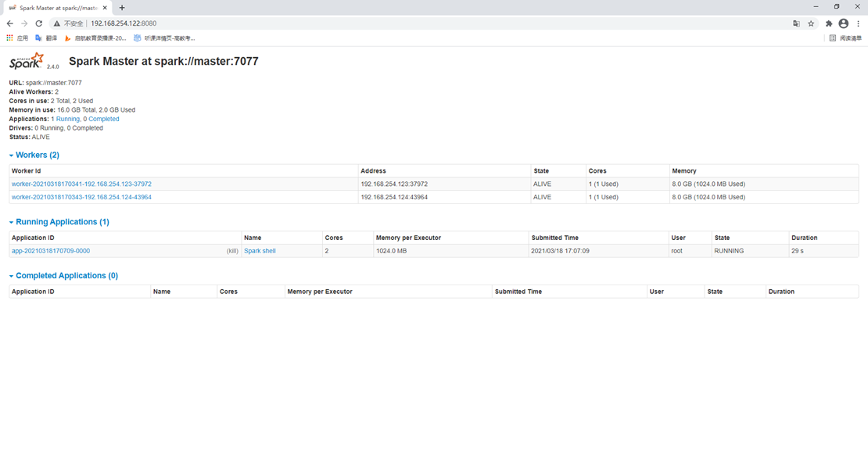The width and height of the screenshot is (868, 469).
Task: Click the browser forward arrow
Action: coord(24,23)
